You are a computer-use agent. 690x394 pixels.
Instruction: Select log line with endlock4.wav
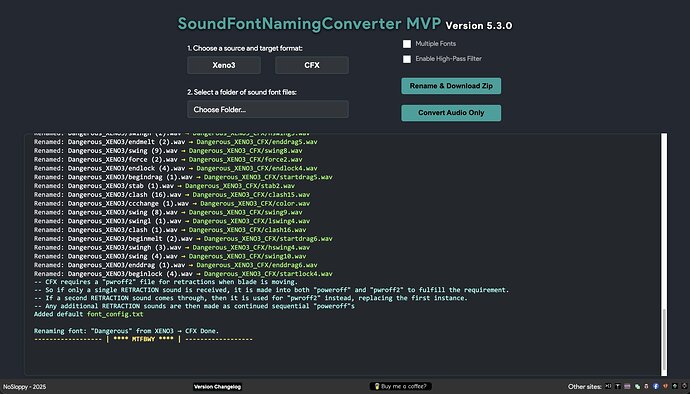pyautogui.click(x=176, y=168)
